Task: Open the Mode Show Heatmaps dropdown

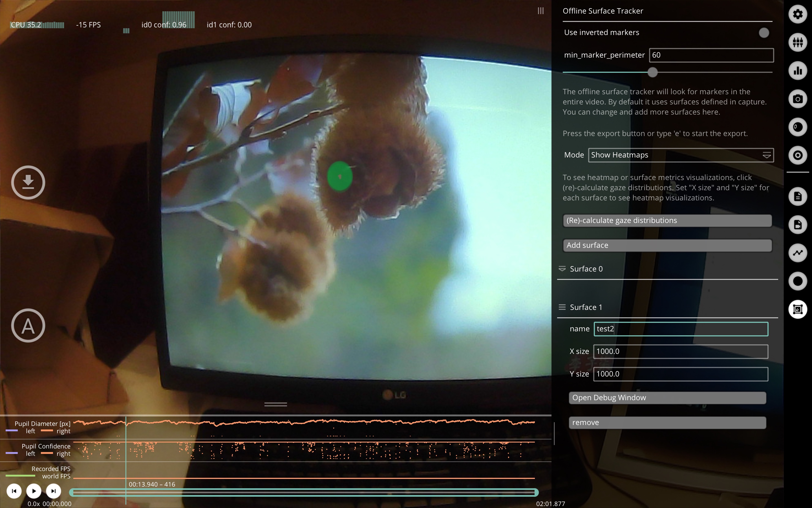Action: click(681, 155)
